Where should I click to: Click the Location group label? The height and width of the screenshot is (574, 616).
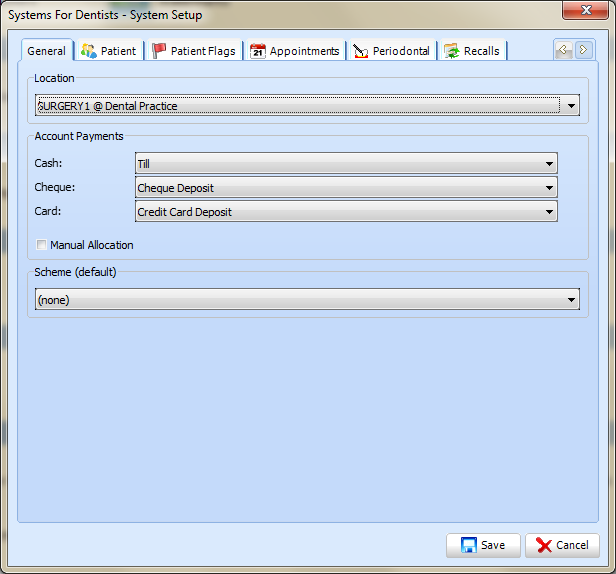pyautogui.click(x=54, y=78)
